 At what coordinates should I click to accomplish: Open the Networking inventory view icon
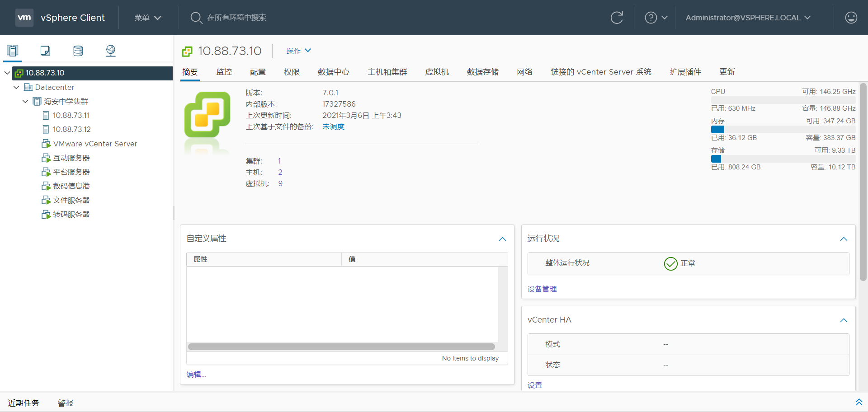(x=110, y=51)
